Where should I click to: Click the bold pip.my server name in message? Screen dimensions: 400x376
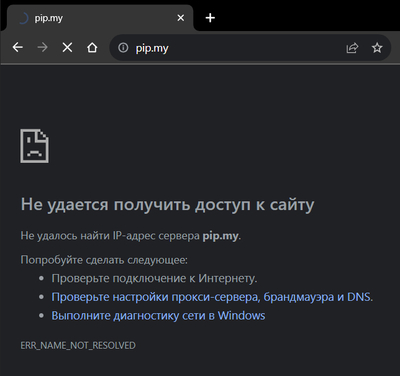coord(221,236)
